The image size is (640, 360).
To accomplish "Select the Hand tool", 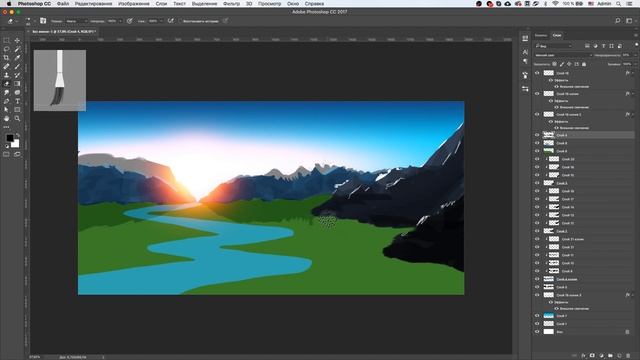I will point(7,118).
